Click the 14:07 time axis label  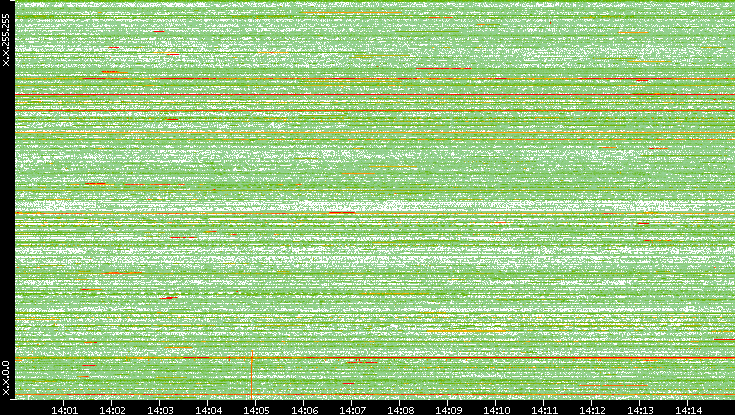[x=352, y=410]
